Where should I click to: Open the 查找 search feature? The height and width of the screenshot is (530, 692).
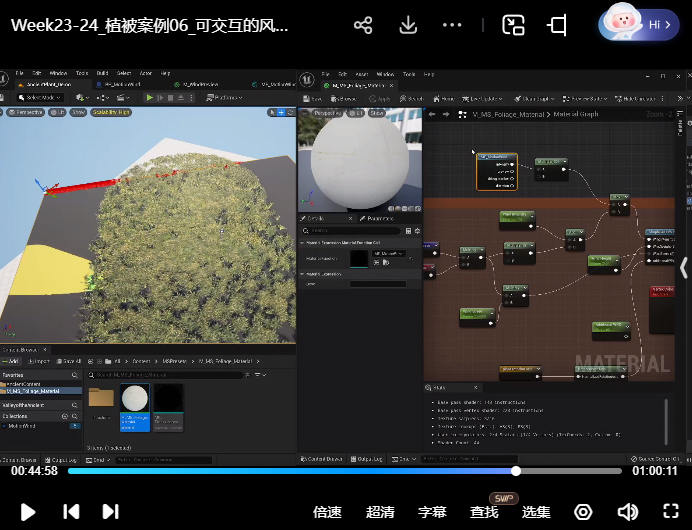pos(484,512)
